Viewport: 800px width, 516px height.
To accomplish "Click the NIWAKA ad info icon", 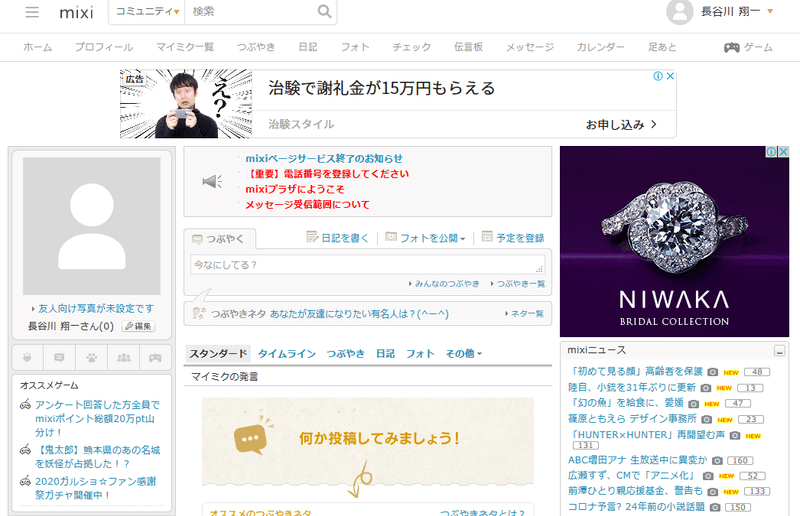I will (771, 152).
